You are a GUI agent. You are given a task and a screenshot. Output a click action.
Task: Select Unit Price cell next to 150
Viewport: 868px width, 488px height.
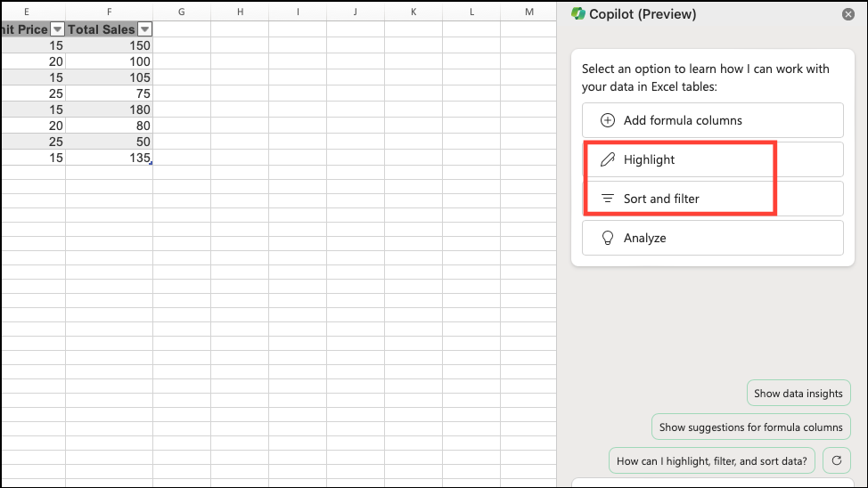[x=33, y=45]
